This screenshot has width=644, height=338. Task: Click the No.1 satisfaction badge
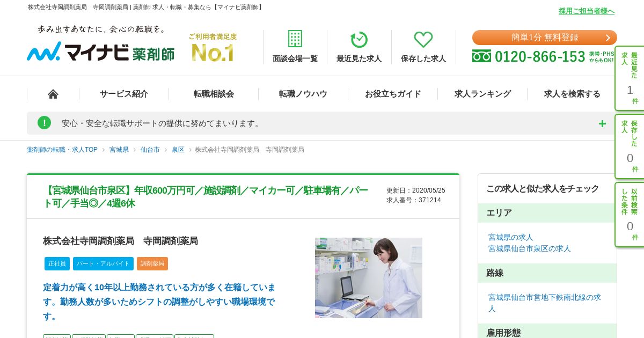[213, 47]
